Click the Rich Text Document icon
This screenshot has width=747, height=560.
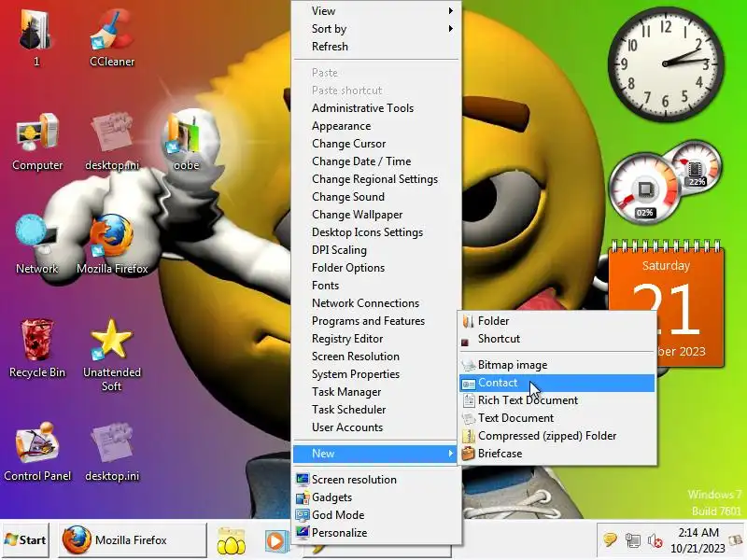click(469, 400)
